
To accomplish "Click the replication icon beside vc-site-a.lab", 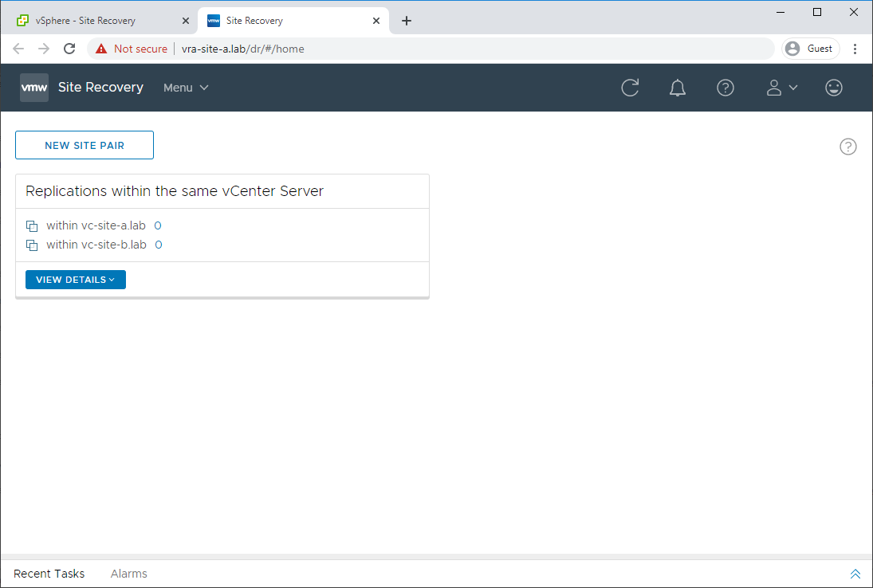I will coord(33,225).
